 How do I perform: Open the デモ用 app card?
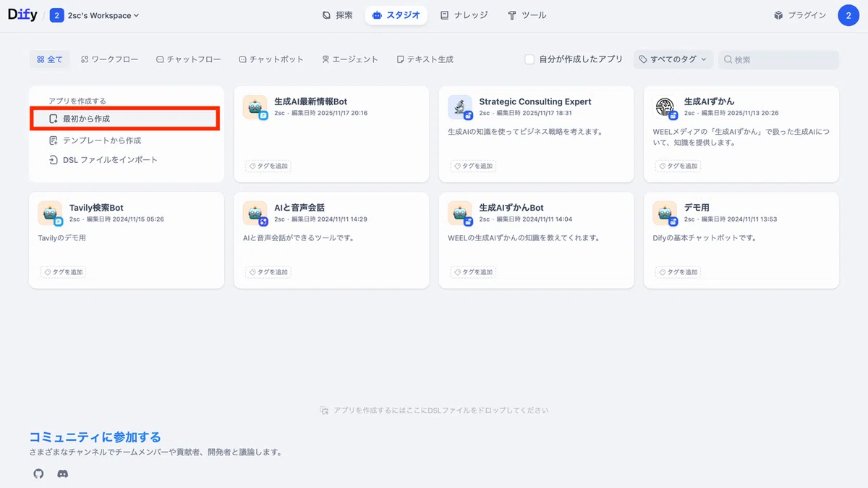[741, 240]
